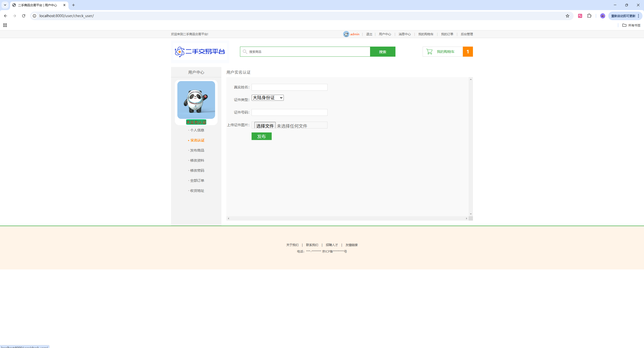
Task: Submit the form with 发布 button
Action: (262, 136)
